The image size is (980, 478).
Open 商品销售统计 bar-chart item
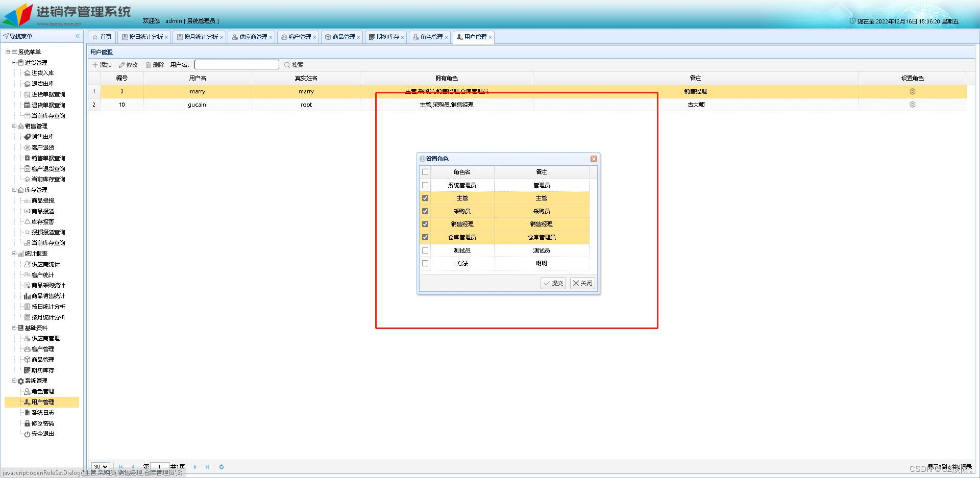(x=48, y=296)
